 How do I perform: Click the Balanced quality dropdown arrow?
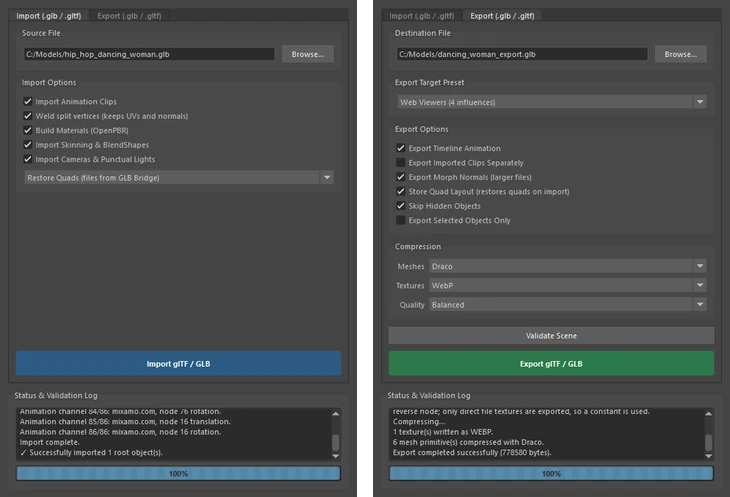(x=700, y=304)
